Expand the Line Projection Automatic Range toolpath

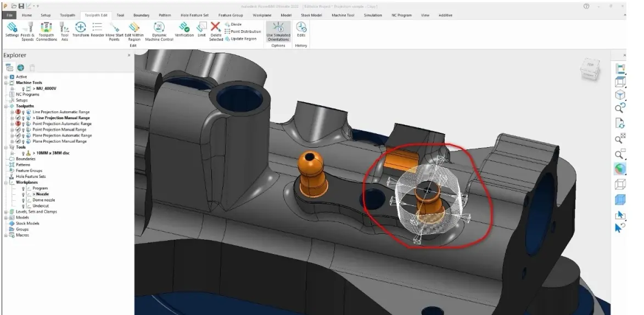coord(12,112)
